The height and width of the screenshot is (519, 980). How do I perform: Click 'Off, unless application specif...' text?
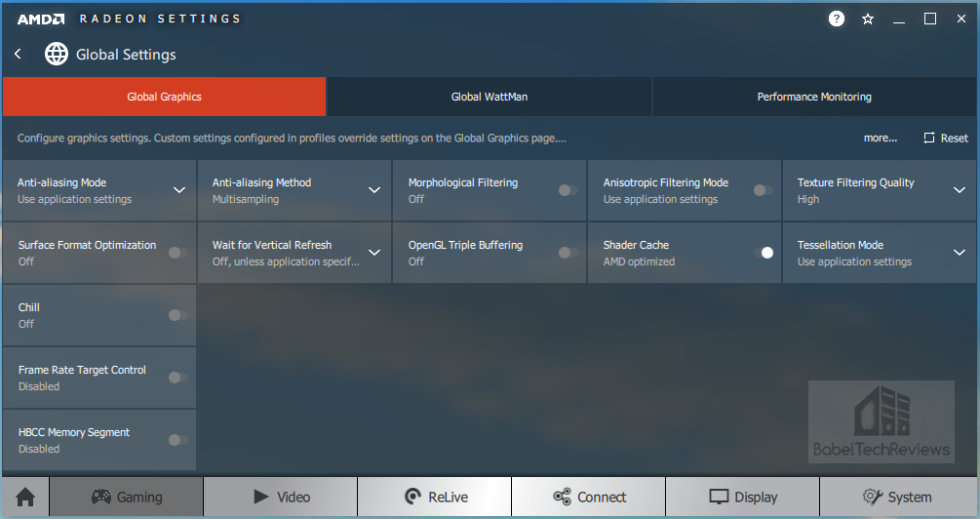coord(286,262)
